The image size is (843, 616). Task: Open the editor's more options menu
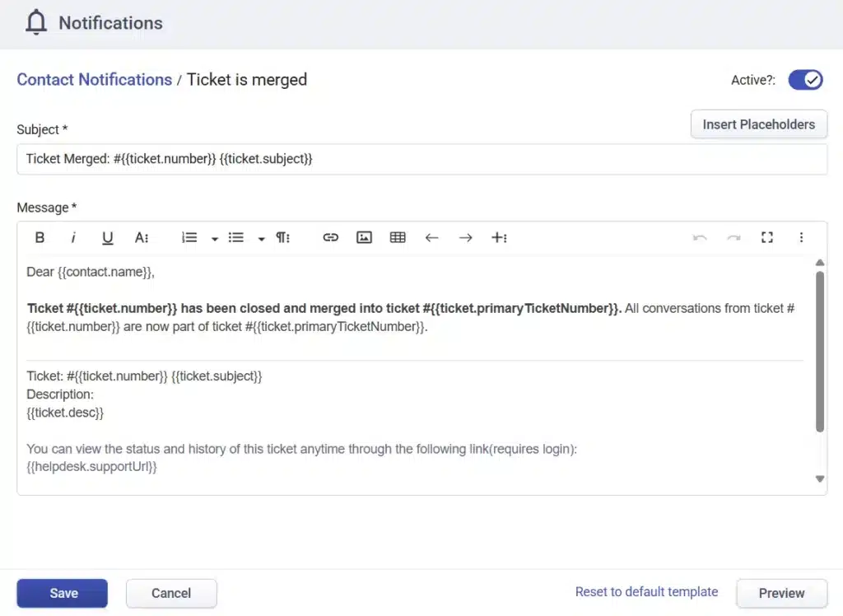[x=802, y=237]
